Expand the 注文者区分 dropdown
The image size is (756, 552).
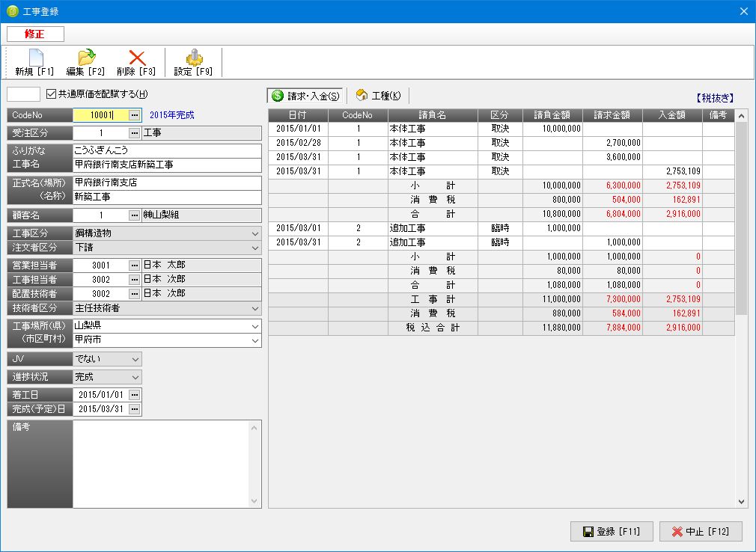255,248
